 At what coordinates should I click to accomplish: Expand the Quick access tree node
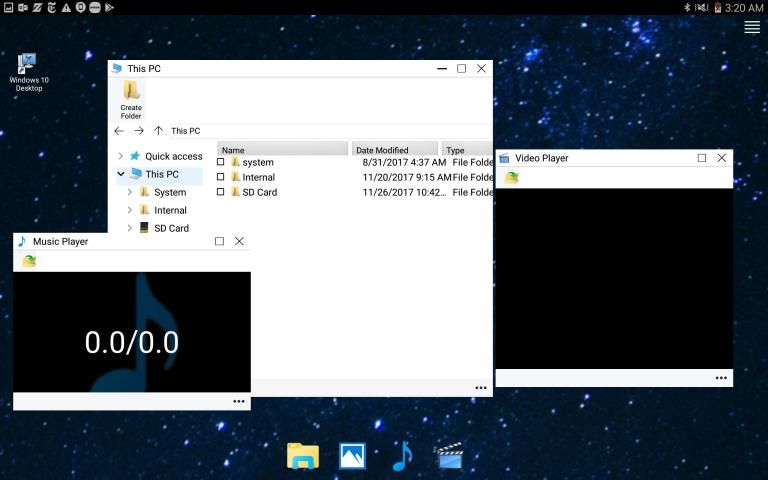pos(121,156)
